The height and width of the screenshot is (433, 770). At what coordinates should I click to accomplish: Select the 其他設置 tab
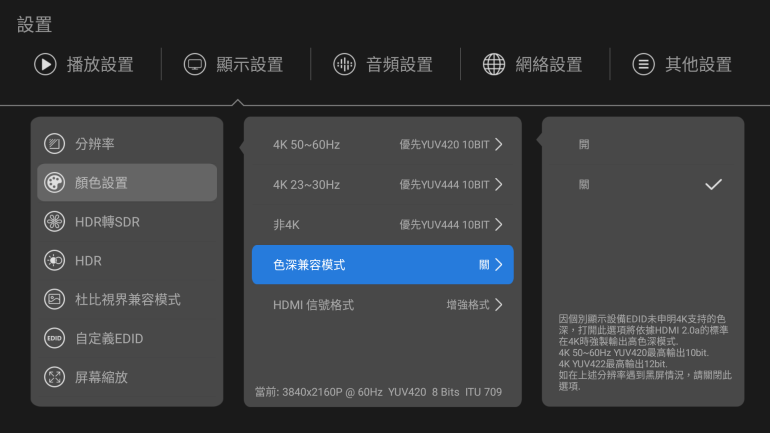(682, 64)
